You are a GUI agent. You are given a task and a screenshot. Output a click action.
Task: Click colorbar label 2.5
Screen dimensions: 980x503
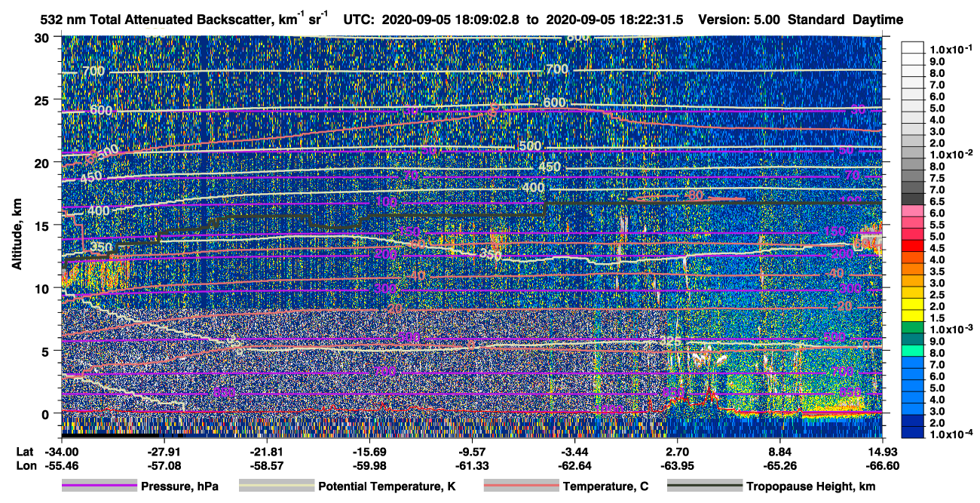(x=937, y=295)
